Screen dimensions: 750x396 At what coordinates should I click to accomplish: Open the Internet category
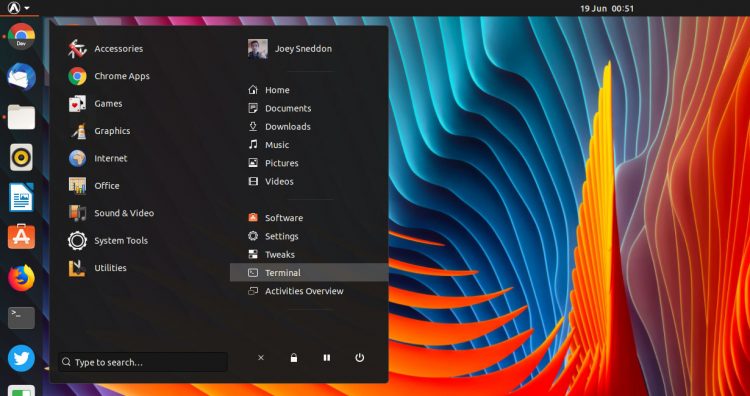(x=97, y=158)
